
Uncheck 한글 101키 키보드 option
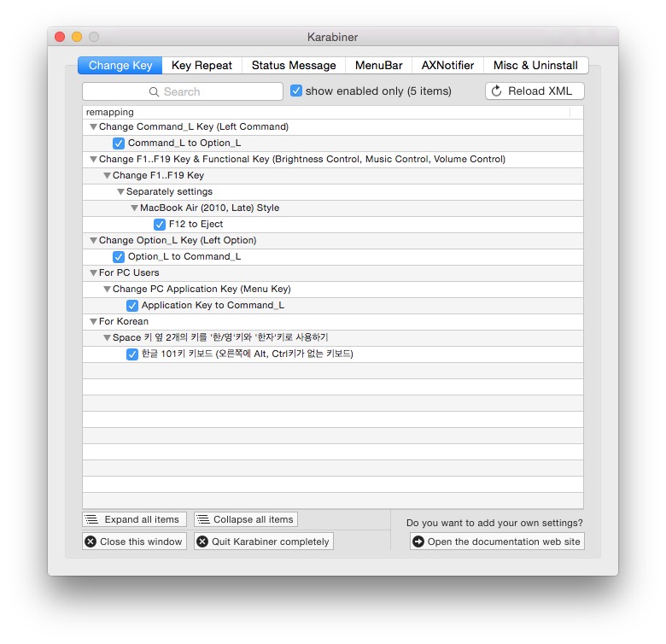click(132, 354)
